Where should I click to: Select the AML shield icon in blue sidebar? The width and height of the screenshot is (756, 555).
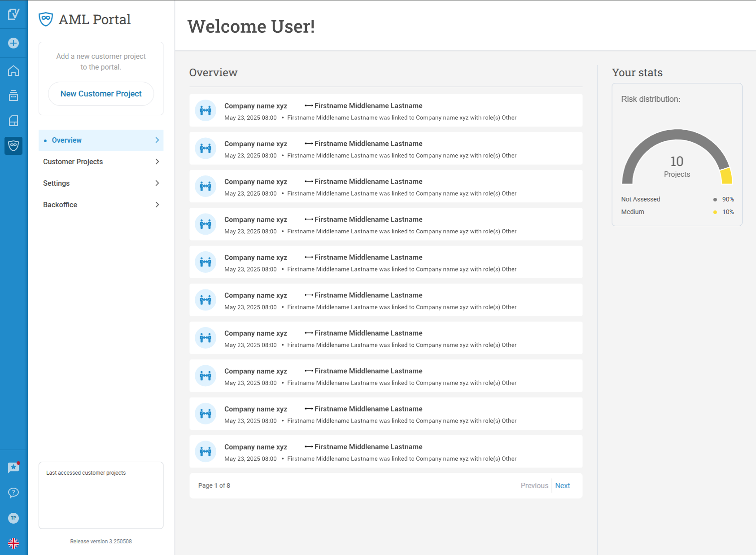click(13, 146)
